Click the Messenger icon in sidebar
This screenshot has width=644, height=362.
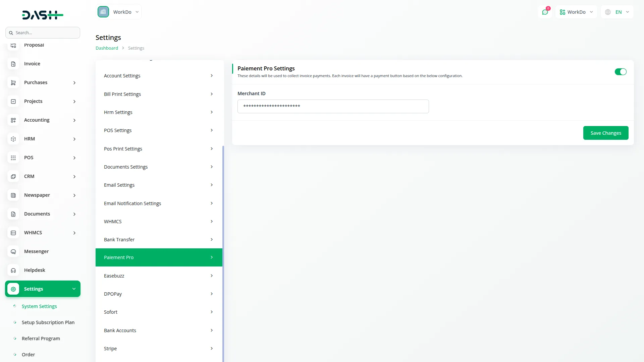click(13, 251)
